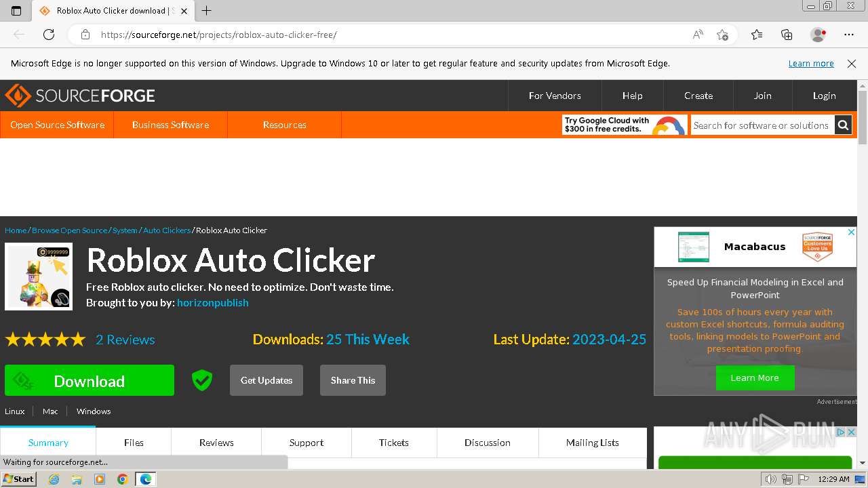Click the network tray icon
The image size is (868, 488).
[x=787, y=479]
